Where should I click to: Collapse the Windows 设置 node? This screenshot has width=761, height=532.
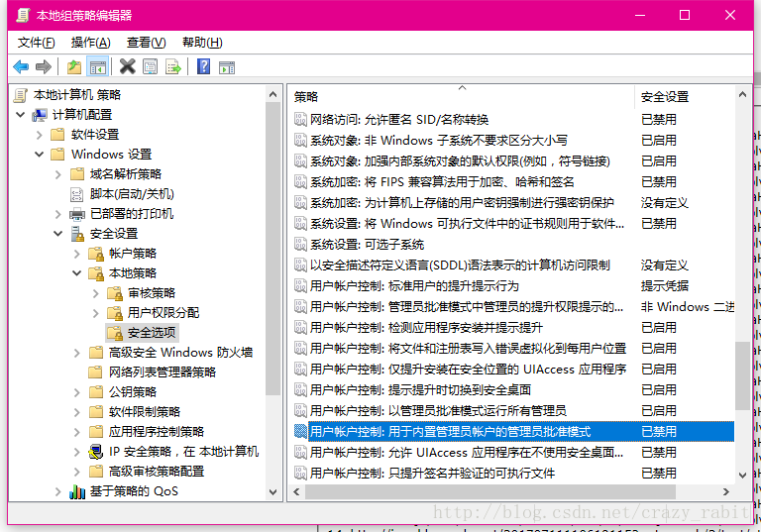point(40,155)
